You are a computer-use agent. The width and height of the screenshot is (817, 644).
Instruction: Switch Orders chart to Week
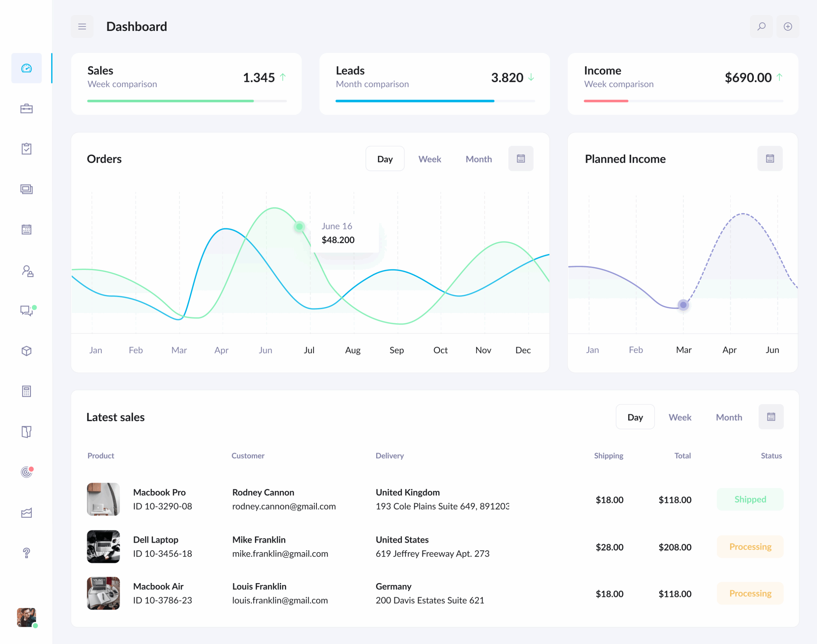pos(430,159)
